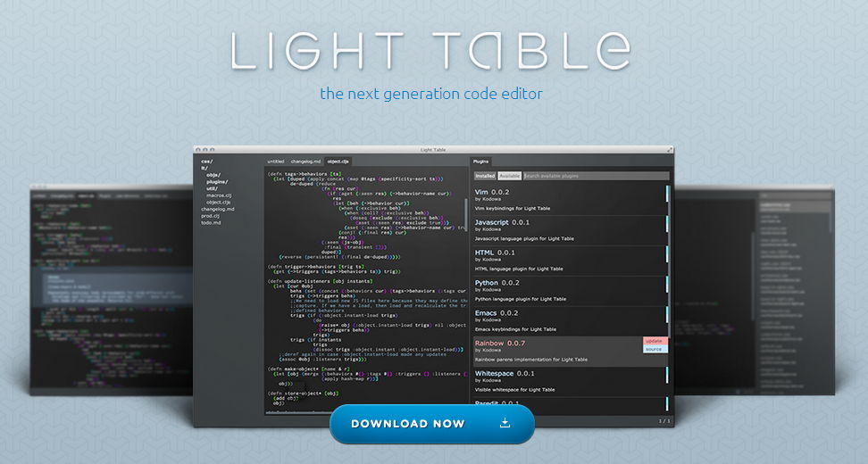Click the make-object* function definition line
This screenshot has width=868, height=464.
[x=310, y=369]
